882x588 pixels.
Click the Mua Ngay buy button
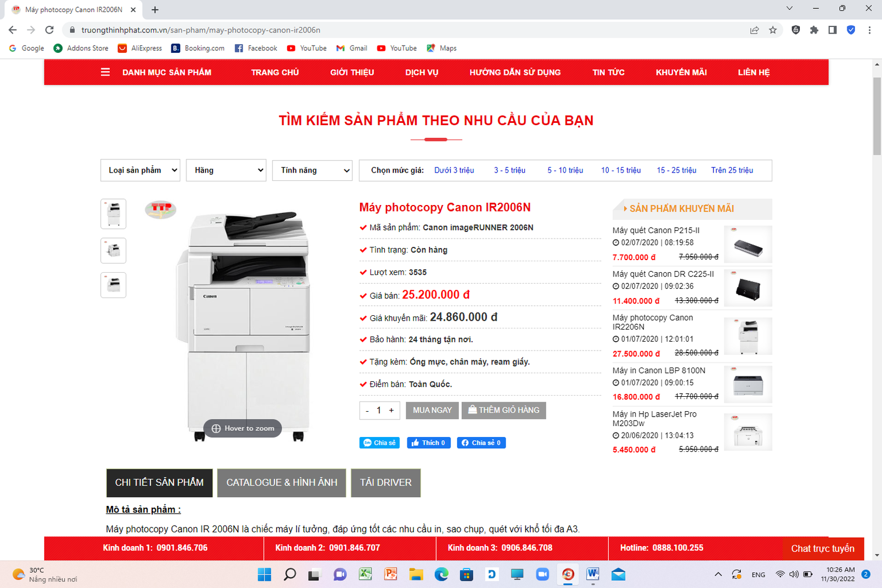coord(432,410)
